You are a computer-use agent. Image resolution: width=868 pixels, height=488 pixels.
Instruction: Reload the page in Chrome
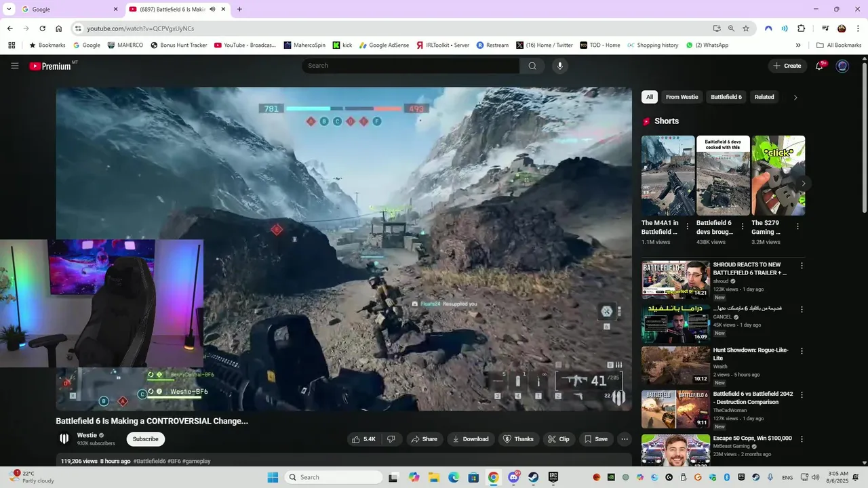[42, 28]
